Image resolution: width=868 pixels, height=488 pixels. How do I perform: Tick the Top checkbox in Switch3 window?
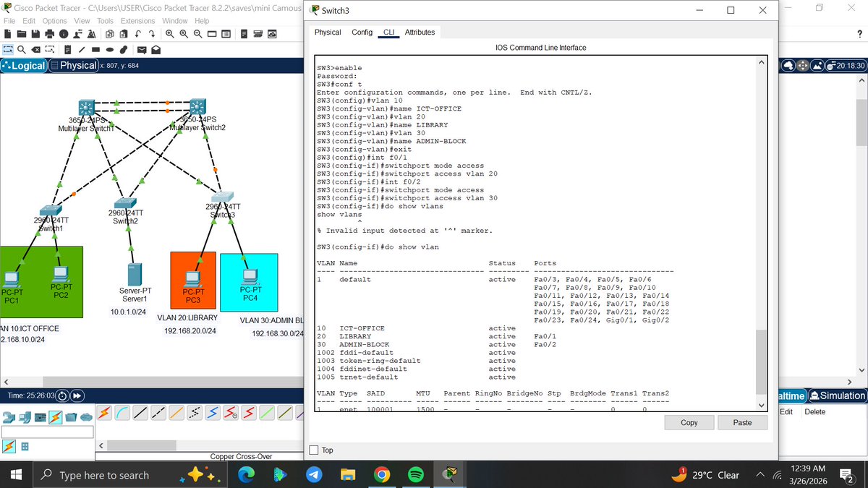[314, 450]
